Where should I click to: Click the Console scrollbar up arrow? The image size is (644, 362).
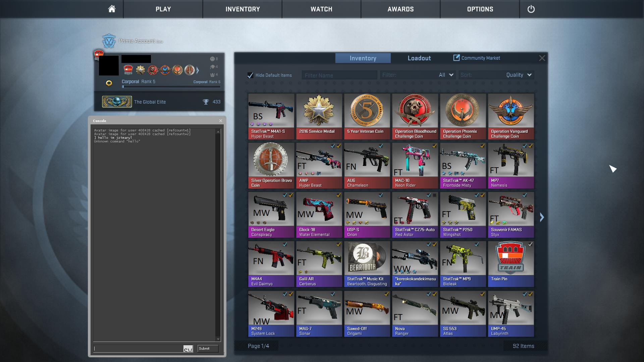tap(218, 131)
